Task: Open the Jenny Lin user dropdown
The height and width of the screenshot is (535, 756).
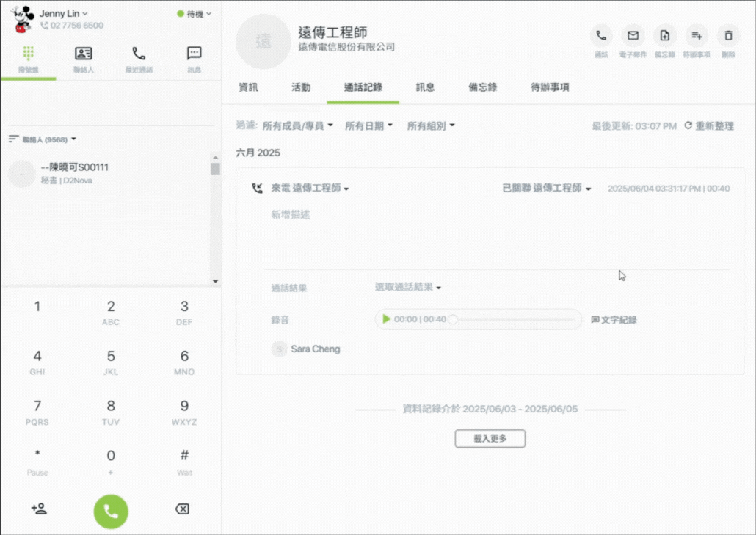Action: (x=64, y=13)
